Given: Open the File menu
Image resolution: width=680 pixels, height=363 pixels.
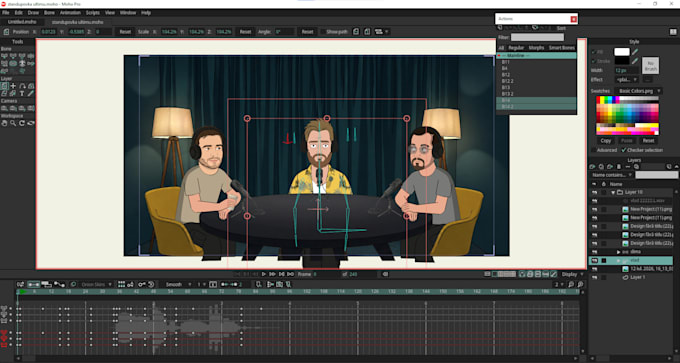Looking at the screenshot, I should coord(5,13).
